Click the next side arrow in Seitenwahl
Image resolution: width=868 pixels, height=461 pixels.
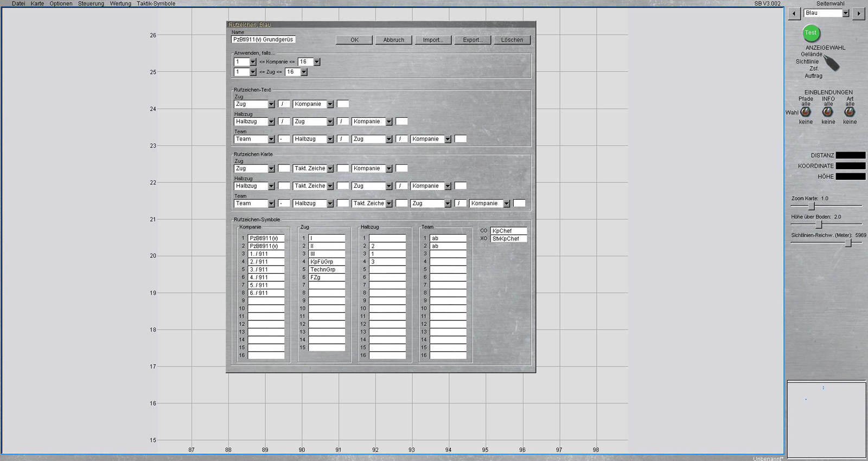click(858, 14)
